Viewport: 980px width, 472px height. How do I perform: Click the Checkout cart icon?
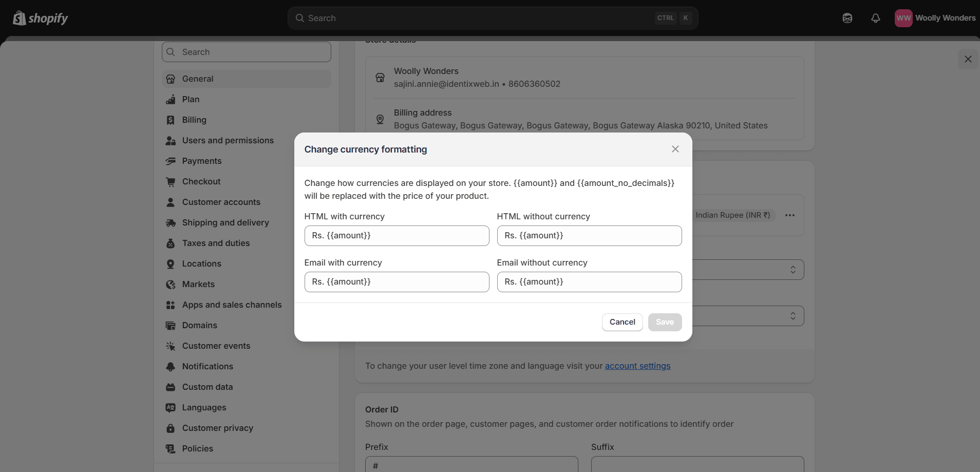171,181
